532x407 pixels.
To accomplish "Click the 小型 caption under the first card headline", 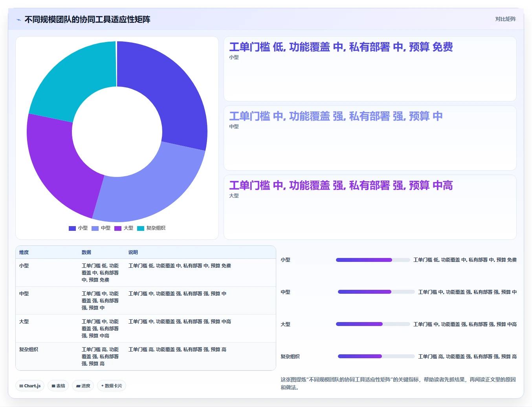I will click(x=234, y=57).
